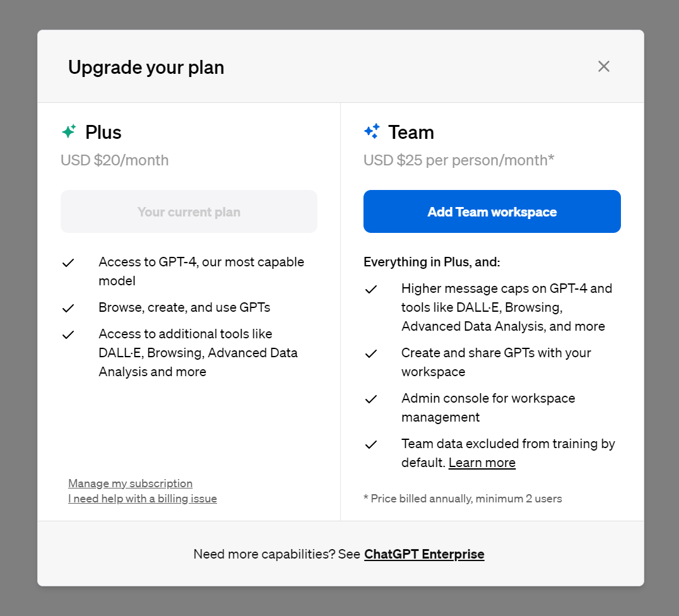This screenshot has height=616, width=679.
Task: Click checkmark beside Access to GPT-4
Action: point(68,263)
